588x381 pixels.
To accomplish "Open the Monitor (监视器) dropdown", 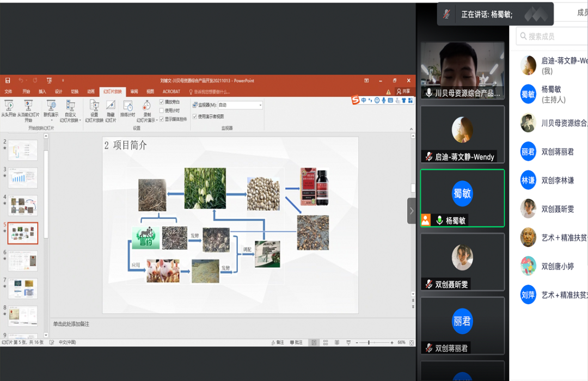I will tap(240, 105).
